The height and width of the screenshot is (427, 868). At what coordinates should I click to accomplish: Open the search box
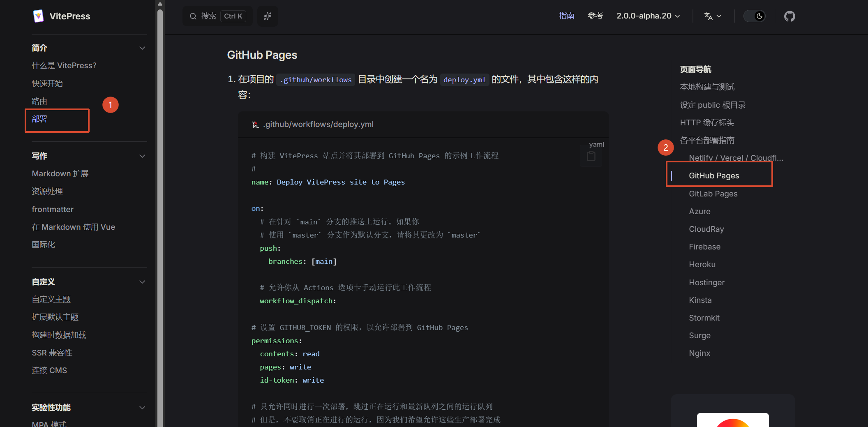pos(217,16)
